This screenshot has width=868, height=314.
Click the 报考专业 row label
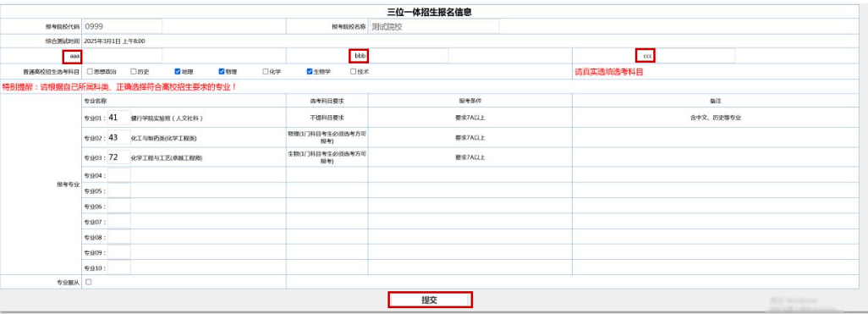point(68,185)
